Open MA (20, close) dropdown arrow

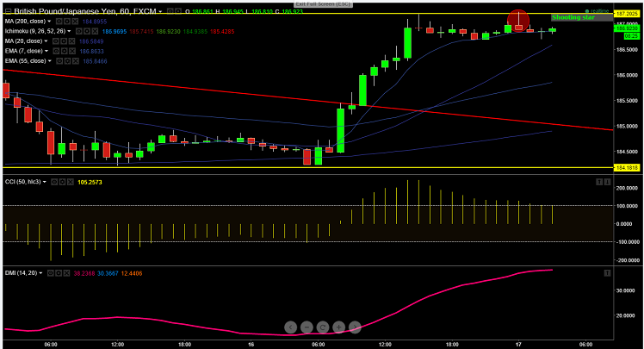pyautogui.click(x=46, y=41)
